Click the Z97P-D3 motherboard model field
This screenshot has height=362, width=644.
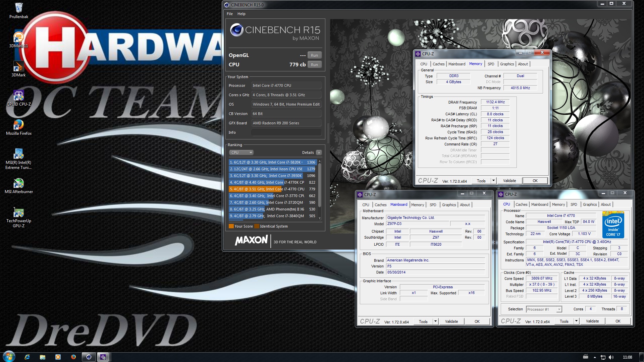point(417,224)
